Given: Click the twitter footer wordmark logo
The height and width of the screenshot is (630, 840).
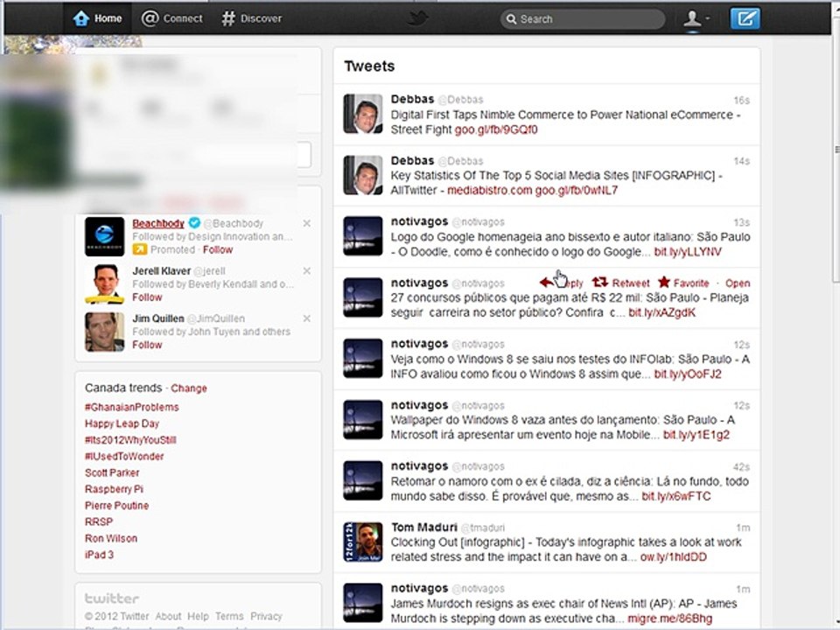Looking at the screenshot, I should pos(112,598).
